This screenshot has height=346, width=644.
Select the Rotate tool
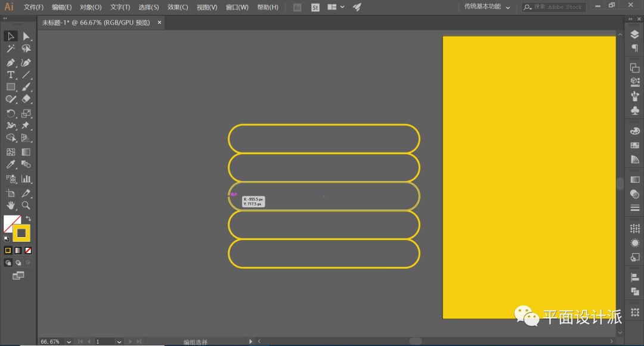[x=11, y=113]
